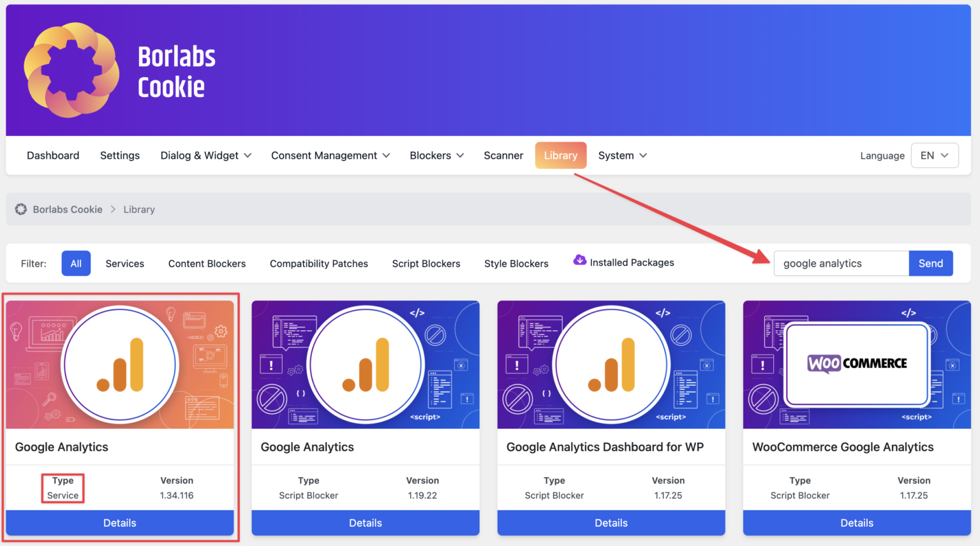Open the Scanner menu item
Image resolution: width=980 pixels, height=546 pixels.
(503, 156)
